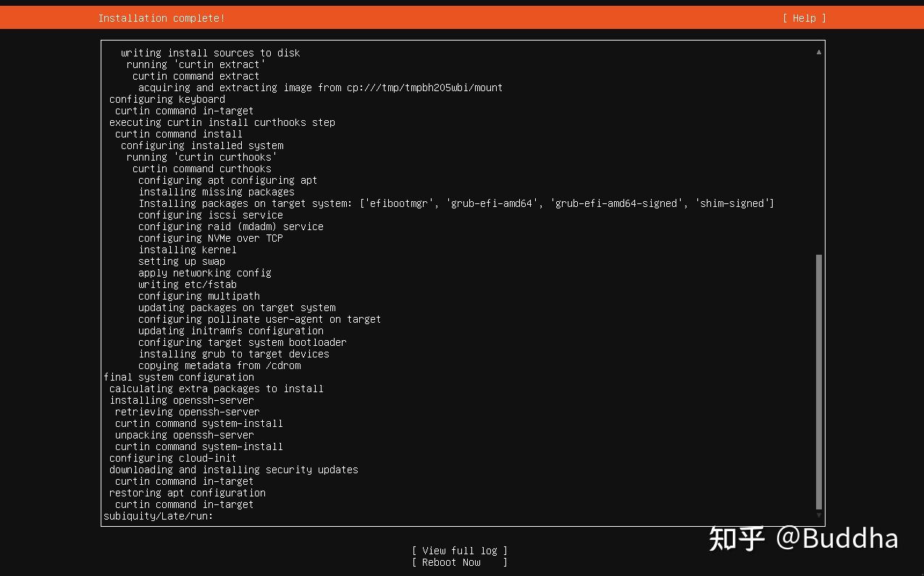Select line 'configuring apt configuring apt'
This screenshot has height=576, width=924.
tap(228, 180)
